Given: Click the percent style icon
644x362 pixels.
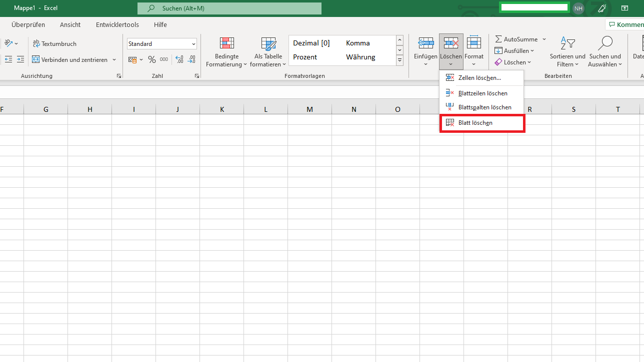Looking at the screenshot, I should point(152,60).
